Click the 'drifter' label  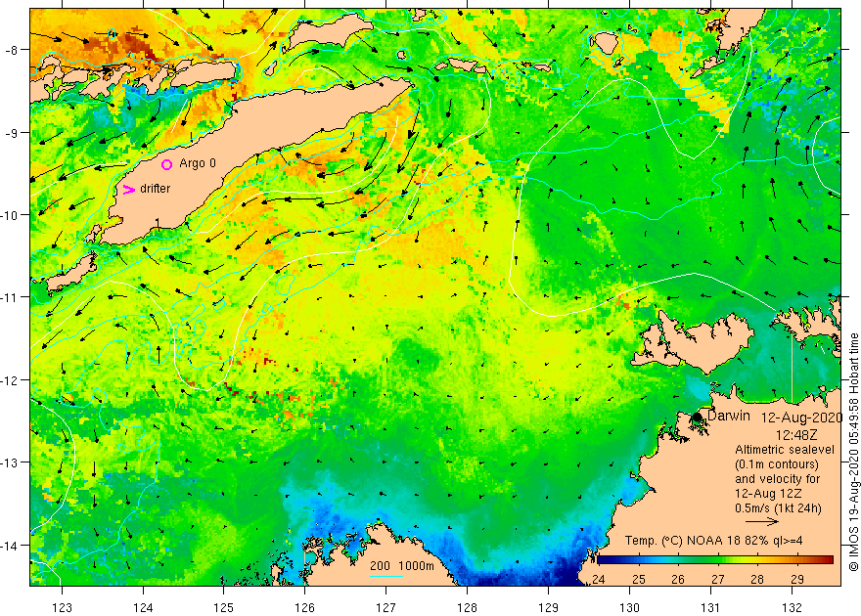(x=156, y=189)
